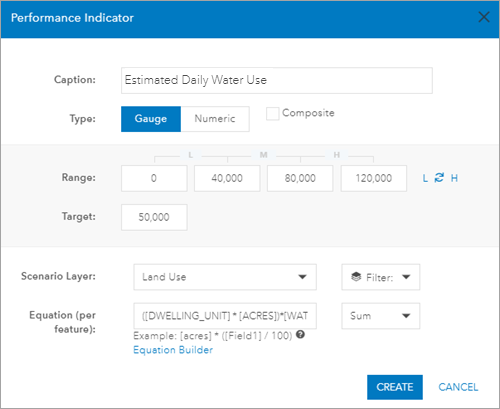The height and width of the screenshot is (409, 500).
Task: Select the Gauge type
Action: (151, 119)
